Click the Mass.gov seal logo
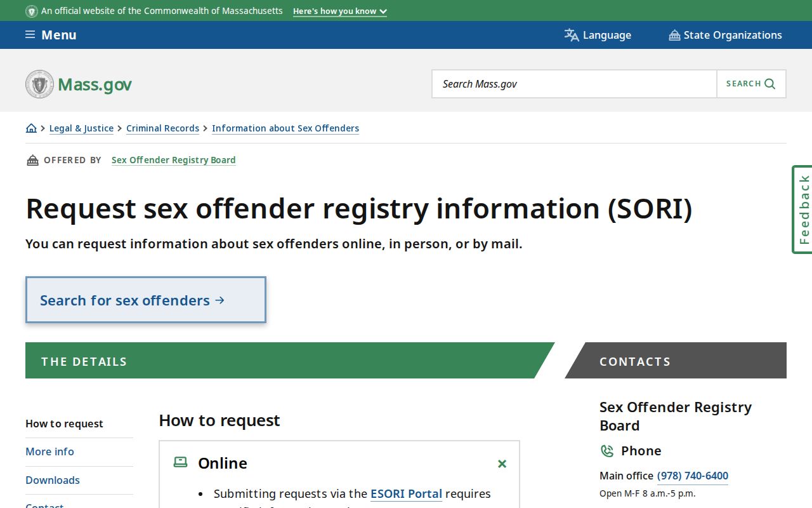Viewport: 812px width, 508px height. pyautogui.click(x=39, y=84)
